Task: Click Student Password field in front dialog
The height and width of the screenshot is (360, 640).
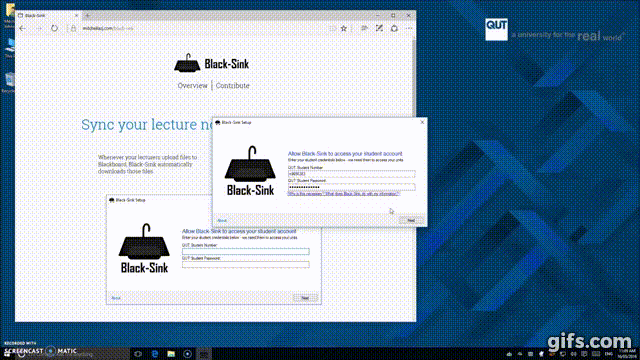Action: pos(351,187)
